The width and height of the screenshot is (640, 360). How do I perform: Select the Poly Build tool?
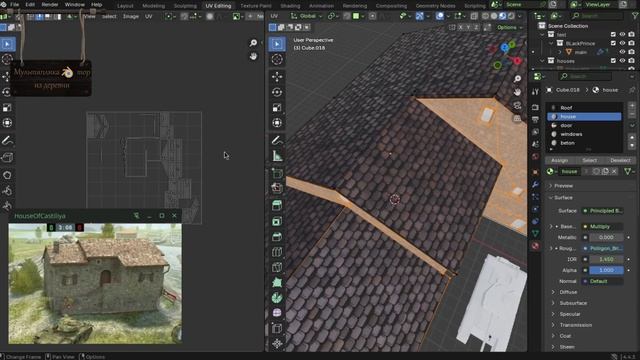pyautogui.click(x=277, y=282)
